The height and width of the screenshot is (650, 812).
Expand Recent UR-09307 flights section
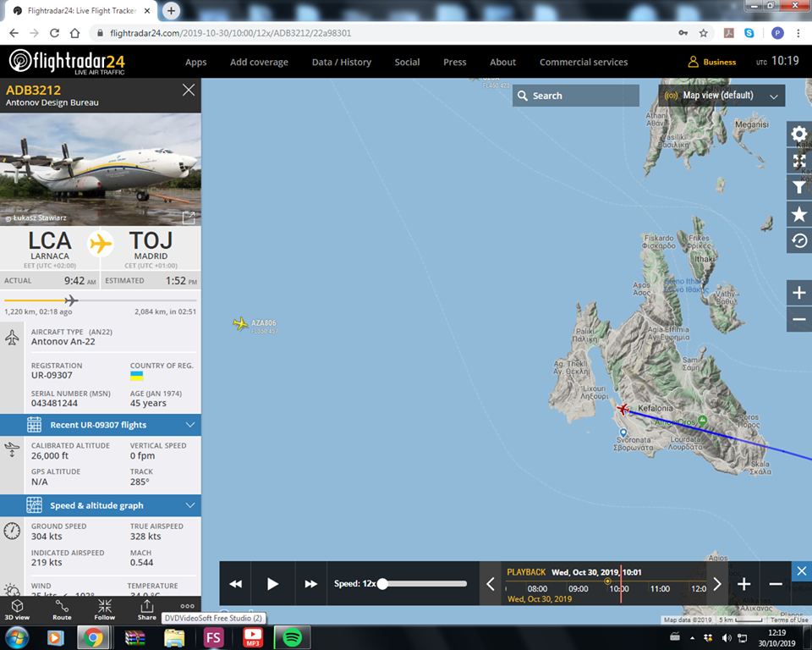click(101, 425)
